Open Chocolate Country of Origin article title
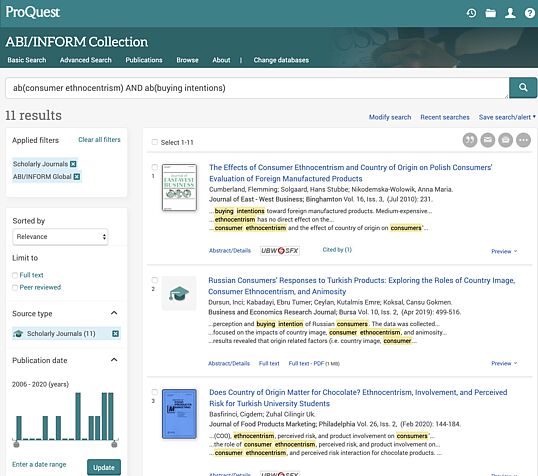Viewport: 538px width, 476px height. tap(358, 398)
